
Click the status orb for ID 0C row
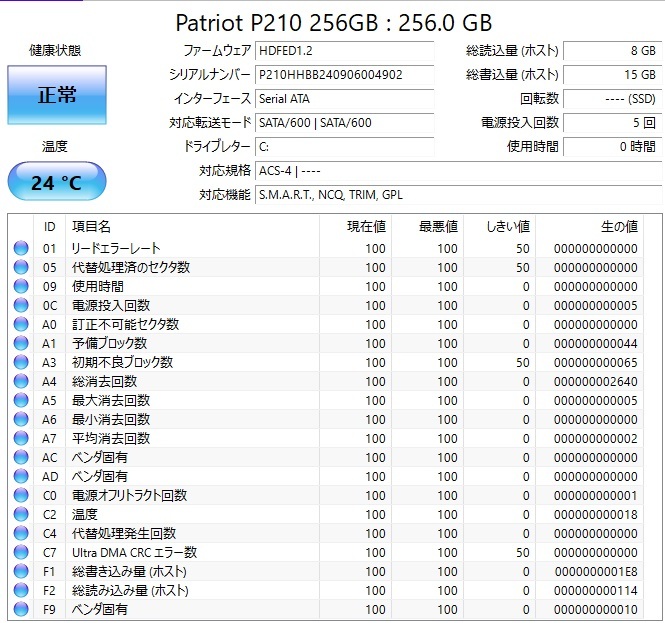click(x=21, y=305)
